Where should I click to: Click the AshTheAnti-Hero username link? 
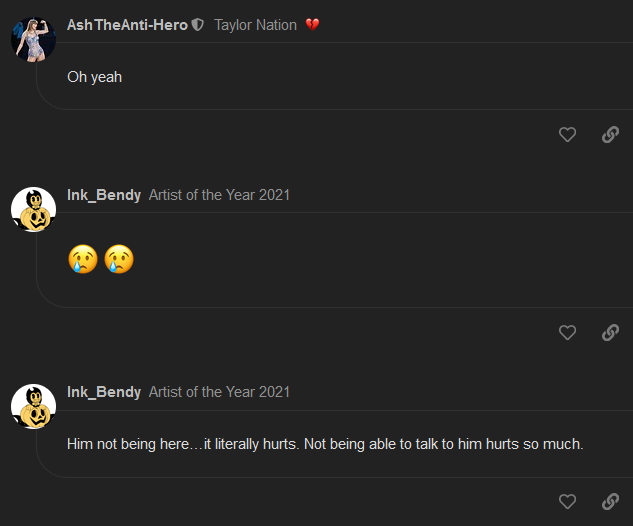click(127, 25)
